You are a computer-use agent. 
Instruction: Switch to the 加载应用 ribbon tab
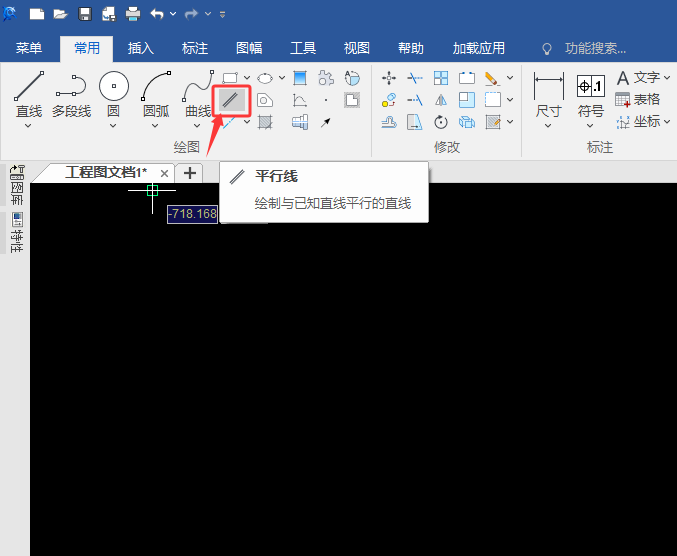point(478,48)
